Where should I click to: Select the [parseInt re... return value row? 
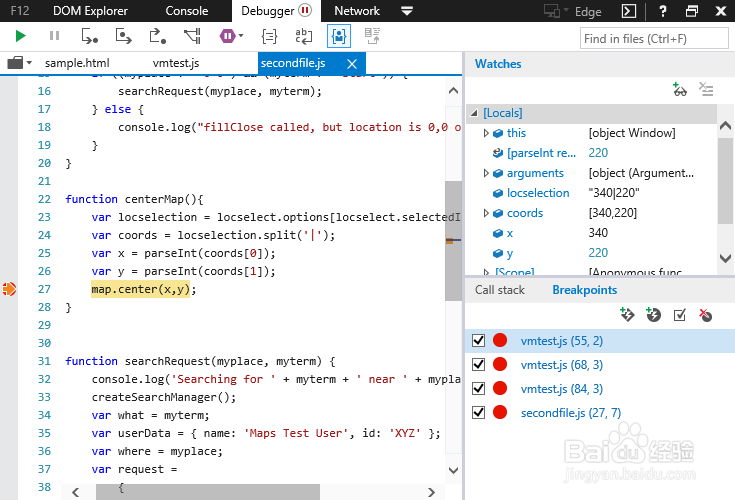(x=591, y=153)
